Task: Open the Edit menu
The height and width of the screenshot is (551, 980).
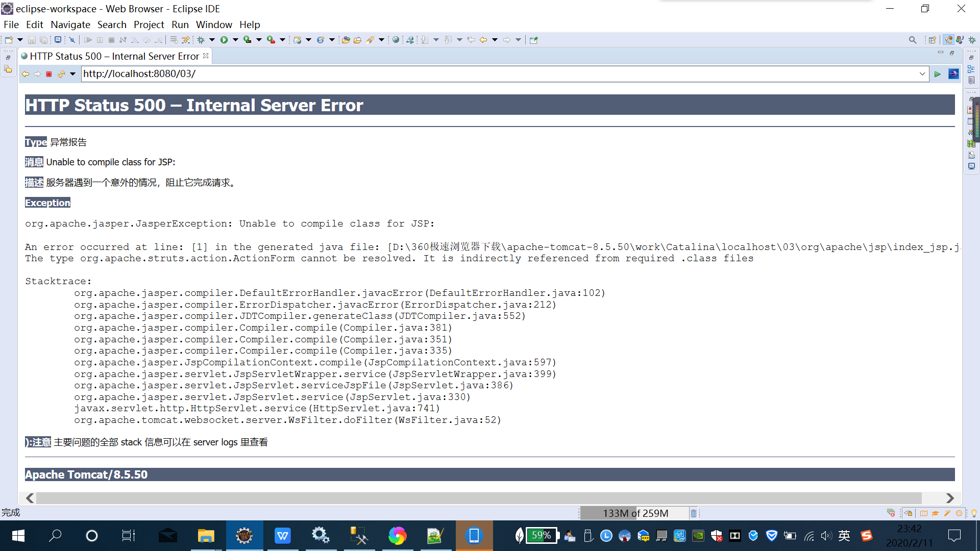Action: click(35, 24)
